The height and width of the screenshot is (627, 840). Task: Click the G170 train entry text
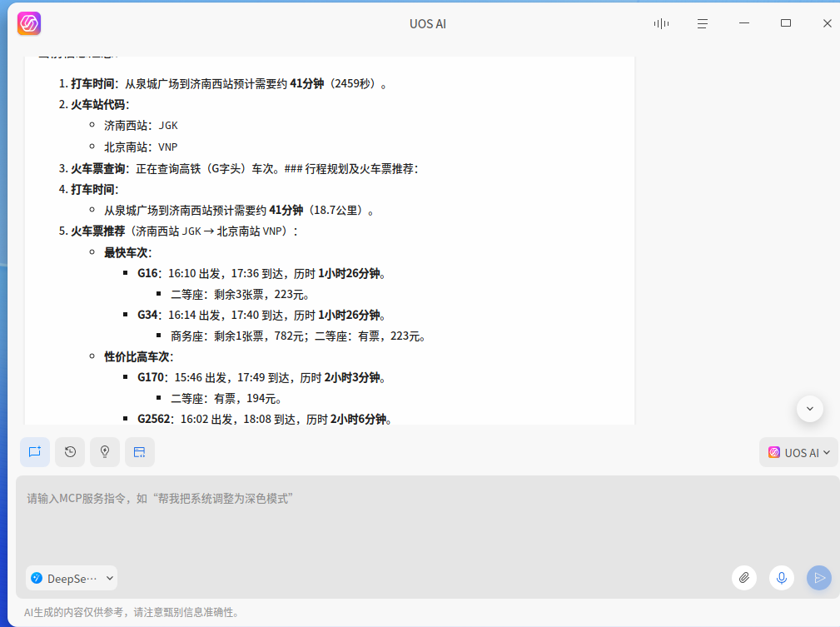261,377
